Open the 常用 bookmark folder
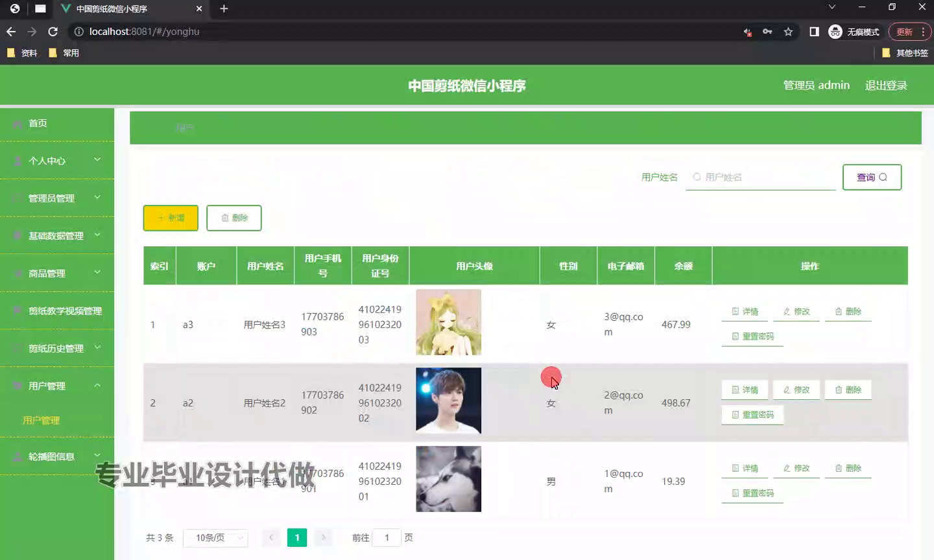This screenshot has width=934, height=560. point(64,53)
